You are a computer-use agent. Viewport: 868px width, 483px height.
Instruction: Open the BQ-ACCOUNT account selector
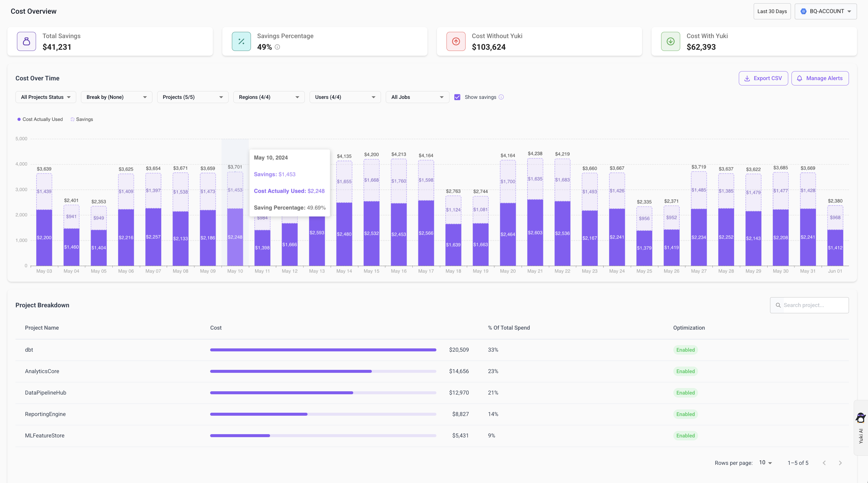[x=825, y=11]
